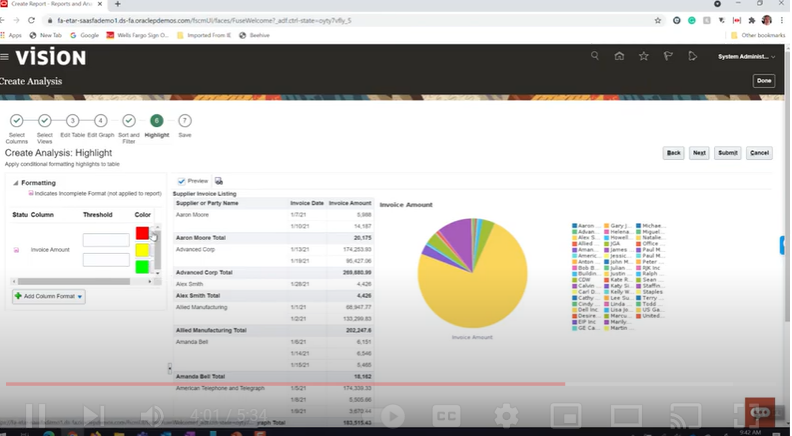Click the down arrow of the color list scrollbar
Image resolution: width=792 pixels, height=436 pixels.
click(x=158, y=273)
